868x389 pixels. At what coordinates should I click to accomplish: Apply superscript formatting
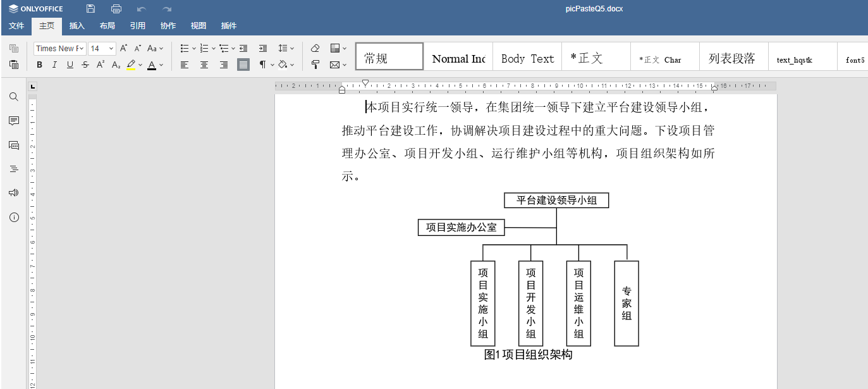click(101, 65)
